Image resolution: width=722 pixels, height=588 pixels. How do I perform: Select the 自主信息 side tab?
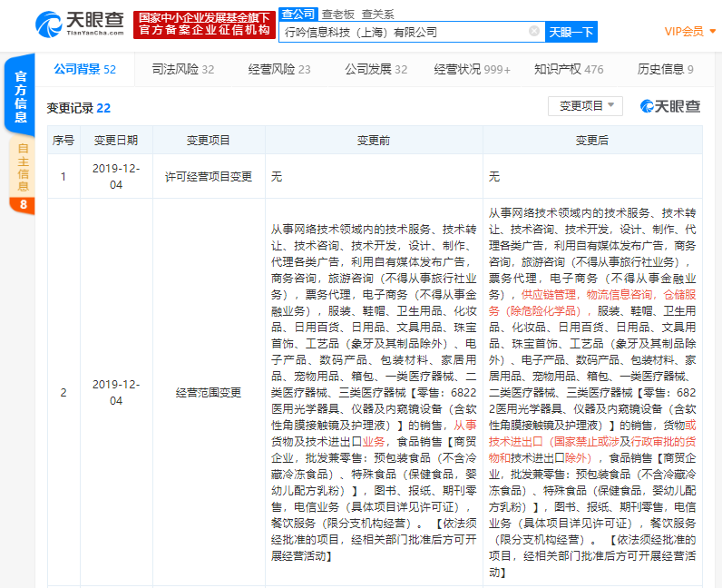(x=23, y=167)
